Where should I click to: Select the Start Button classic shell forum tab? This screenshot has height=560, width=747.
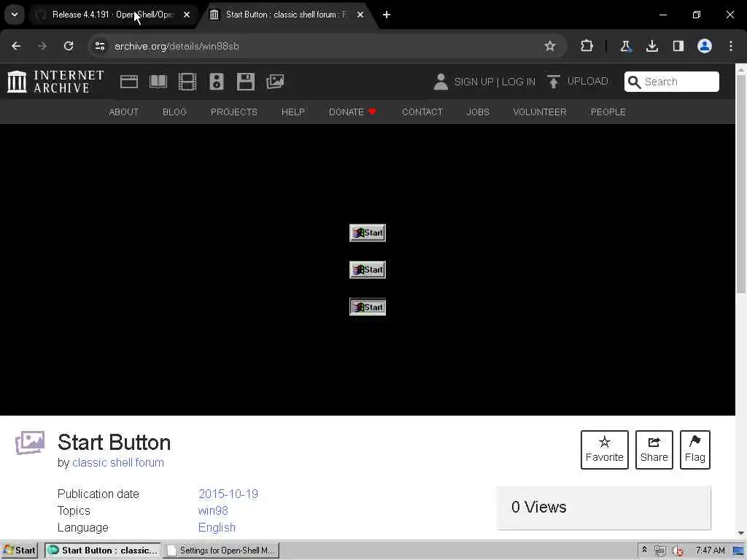(286, 15)
